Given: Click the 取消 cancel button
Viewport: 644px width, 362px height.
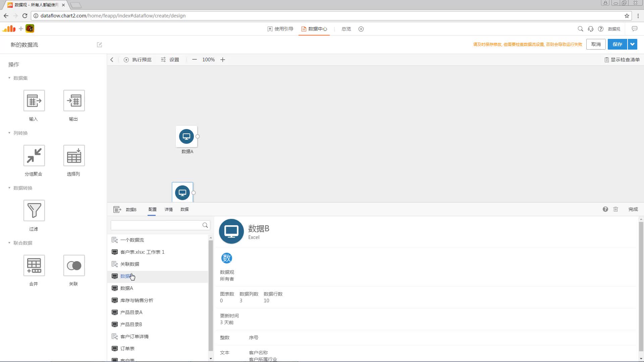Looking at the screenshot, I should coord(596,44).
